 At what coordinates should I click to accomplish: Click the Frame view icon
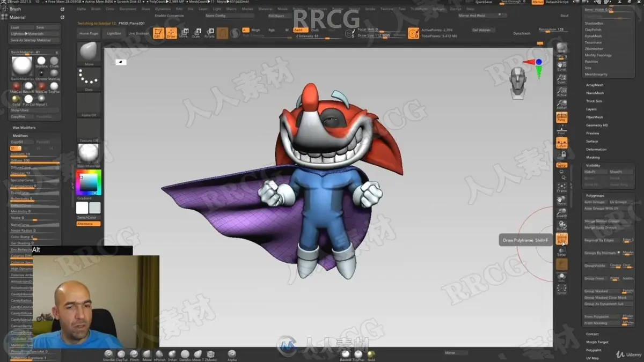[x=562, y=188]
